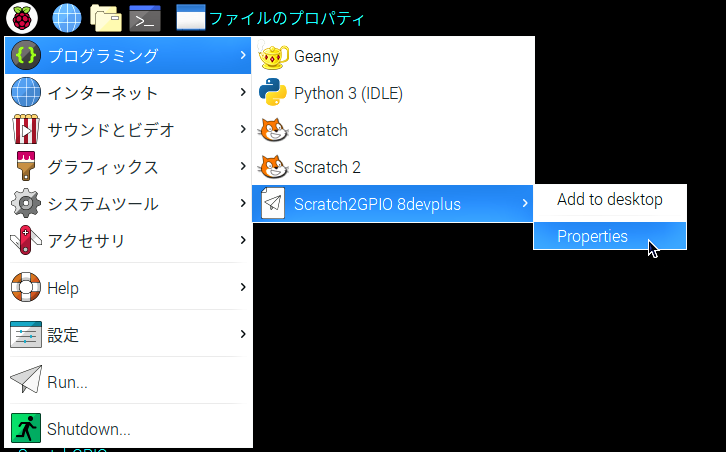Click the インターネット globe category icon
This screenshot has width=726, height=452.
[26, 92]
